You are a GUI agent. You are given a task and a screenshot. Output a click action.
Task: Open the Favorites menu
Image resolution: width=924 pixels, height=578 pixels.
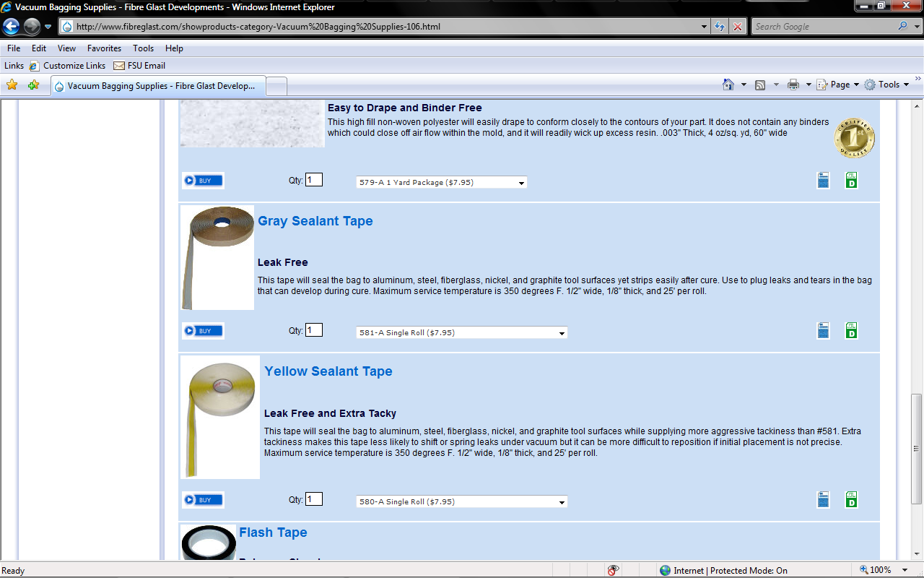click(104, 48)
